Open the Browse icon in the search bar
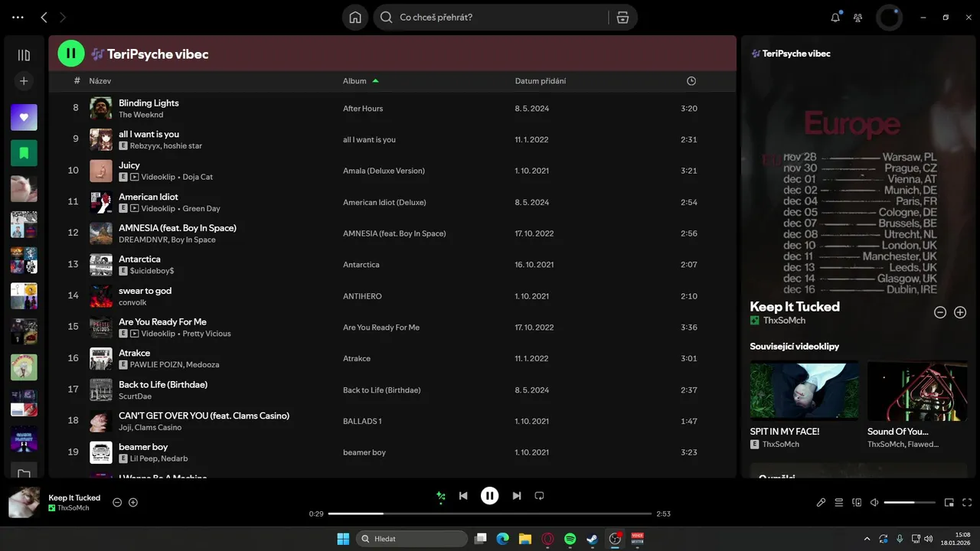This screenshot has width=980, height=551. 622,18
